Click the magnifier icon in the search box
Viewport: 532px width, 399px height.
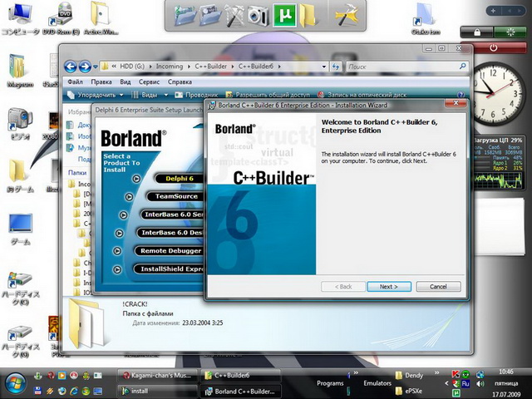pyautogui.click(x=463, y=66)
